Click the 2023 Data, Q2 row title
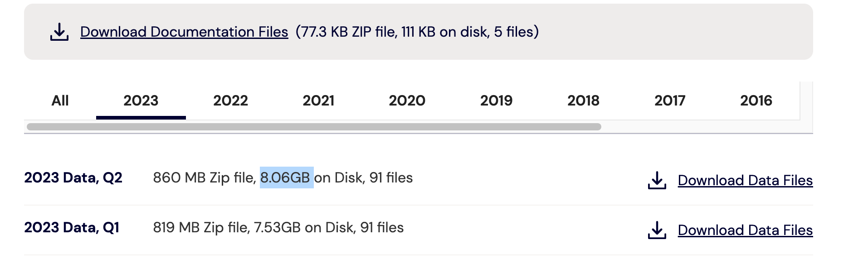Screen dimensions: 868x259 coord(73,177)
